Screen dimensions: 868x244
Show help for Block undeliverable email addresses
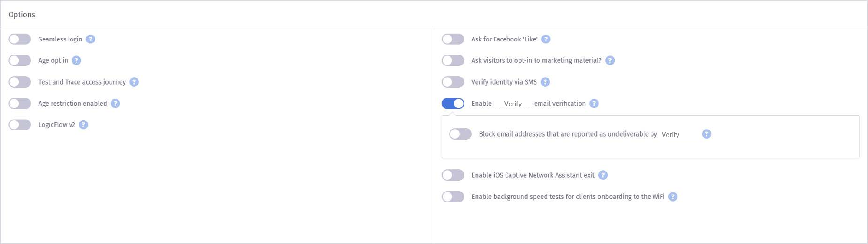click(706, 134)
